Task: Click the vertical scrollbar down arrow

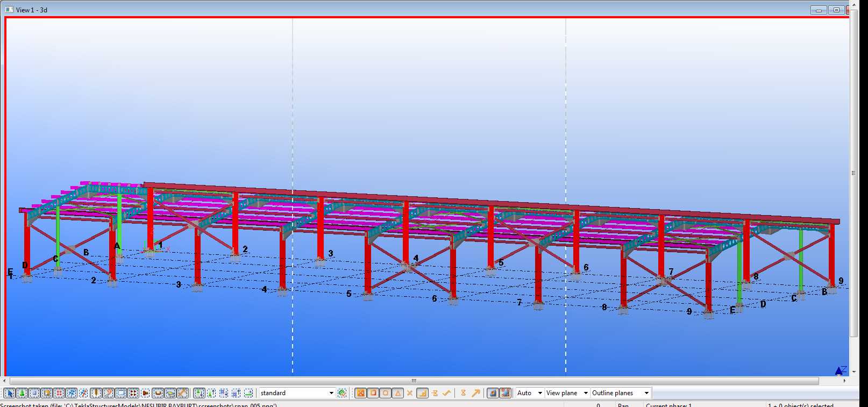Action: [853, 372]
